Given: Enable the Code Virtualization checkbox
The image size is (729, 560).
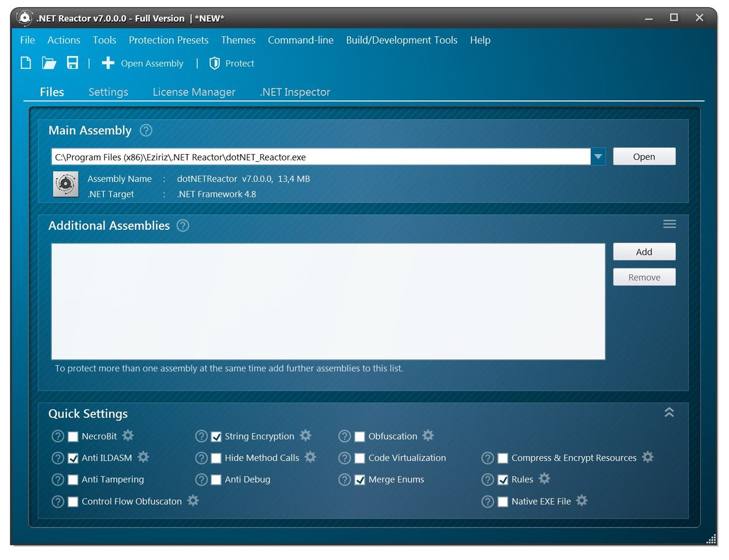Looking at the screenshot, I should [x=360, y=459].
